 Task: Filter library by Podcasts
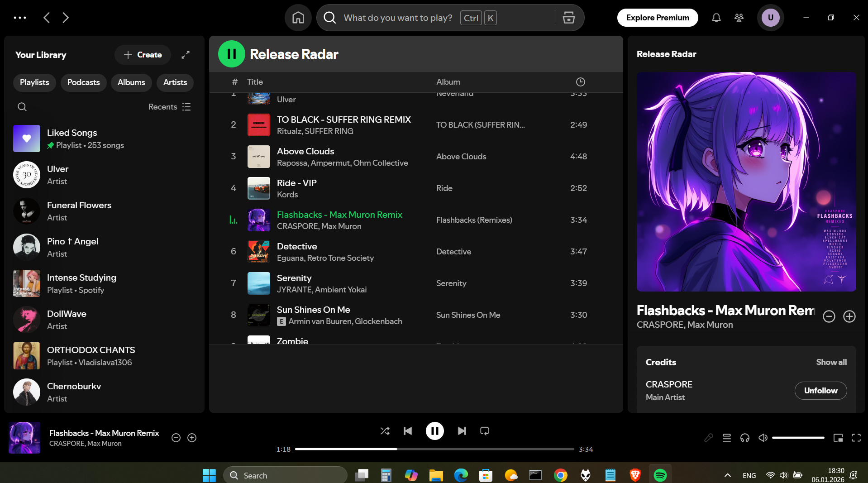pyautogui.click(x=84, y=82)
